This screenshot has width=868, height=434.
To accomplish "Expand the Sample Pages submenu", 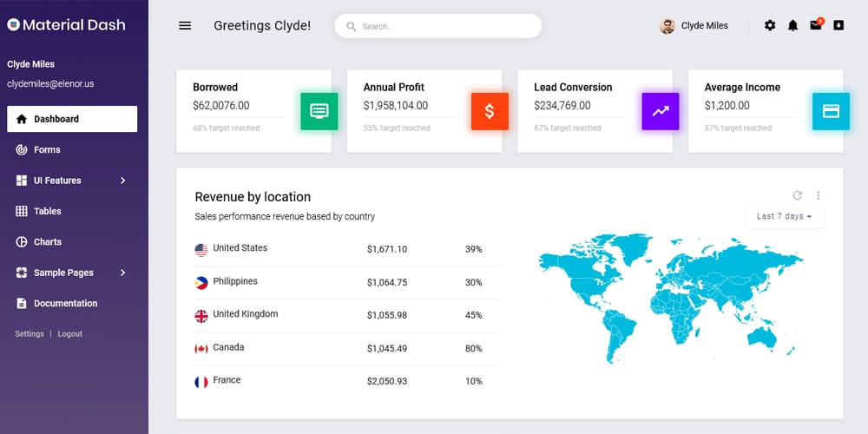I will pos(122,273).
